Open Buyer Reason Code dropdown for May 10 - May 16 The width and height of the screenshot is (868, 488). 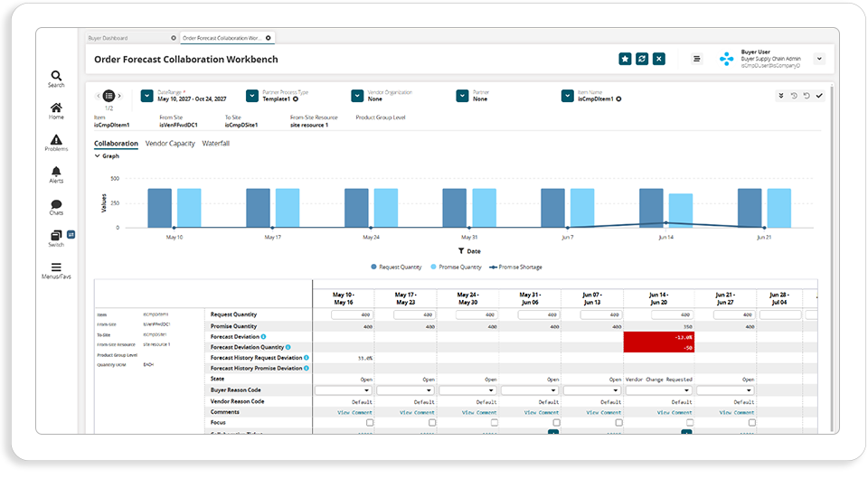point(344,390)
